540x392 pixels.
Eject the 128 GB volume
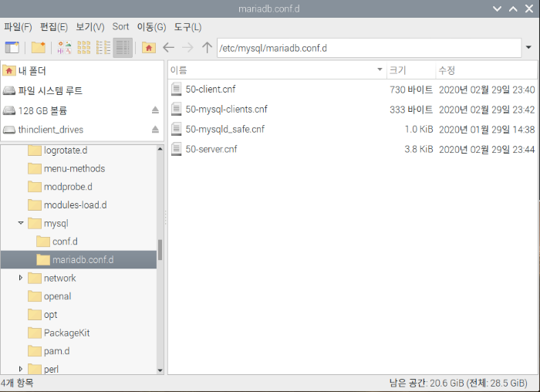[x=155, y=110]
